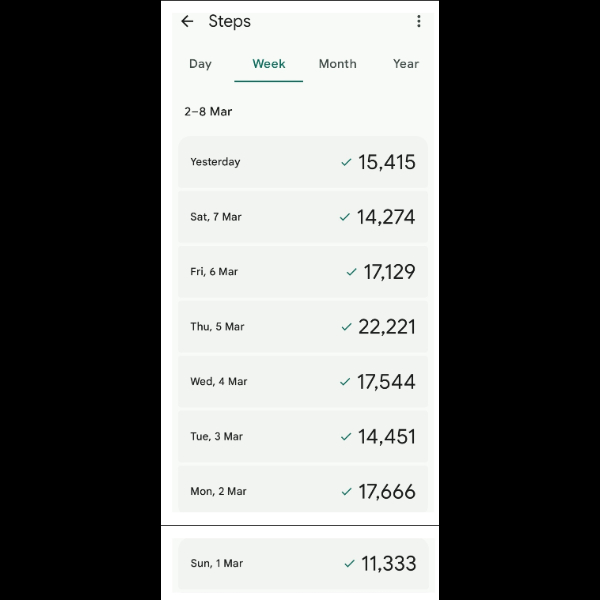Open the Year tab
The height and width of the screenshot is (600, 600).
pyautogui.click(x=405, y=64)
